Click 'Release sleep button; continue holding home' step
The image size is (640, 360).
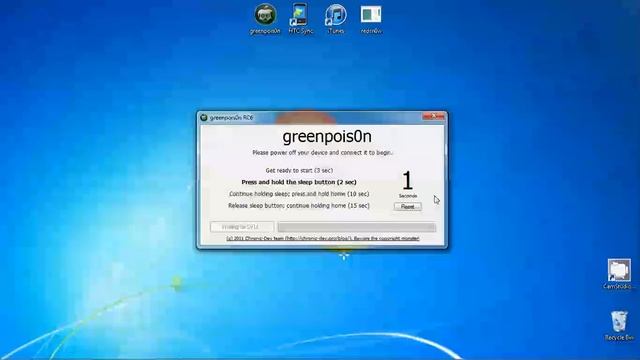299,206
